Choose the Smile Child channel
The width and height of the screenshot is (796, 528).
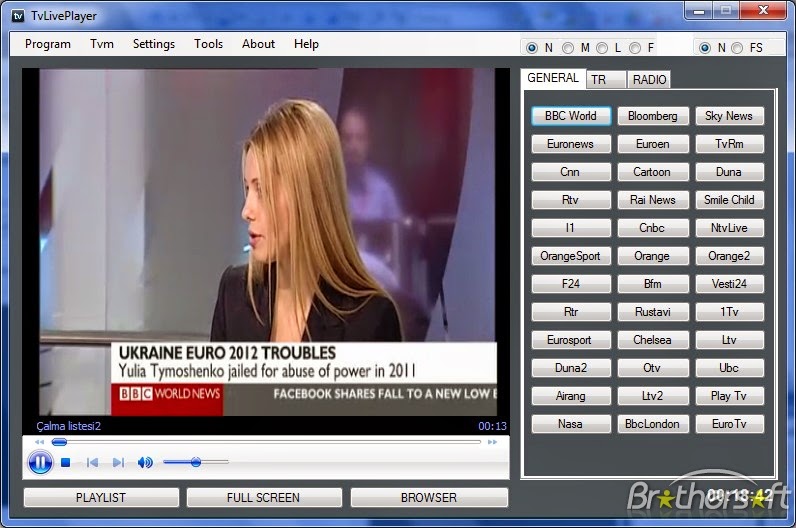[729, 200]
